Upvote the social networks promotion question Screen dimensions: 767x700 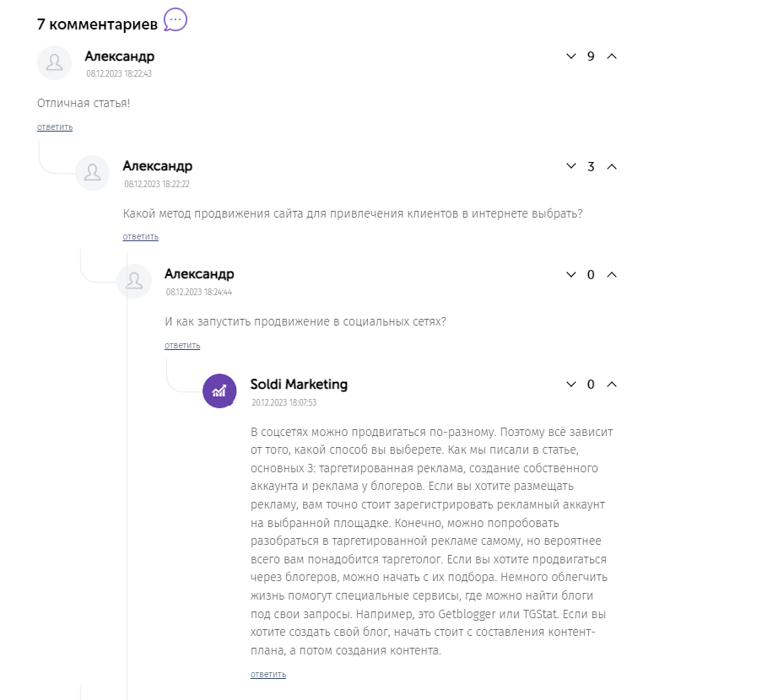pos(613,275)
